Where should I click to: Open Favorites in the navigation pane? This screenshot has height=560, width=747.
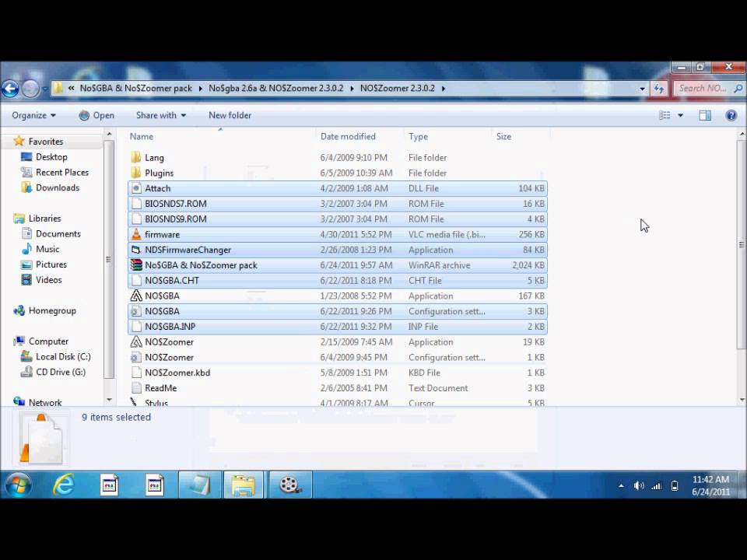[45, 142]
